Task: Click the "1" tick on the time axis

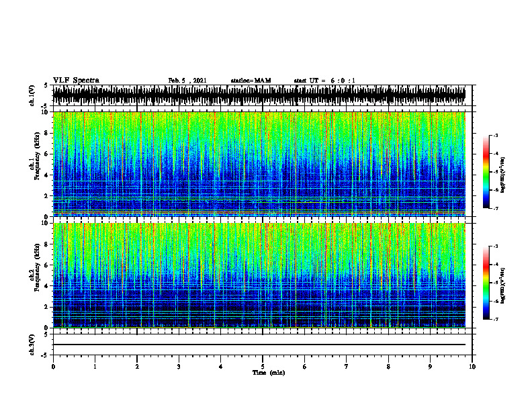Action: coord(95,367)
